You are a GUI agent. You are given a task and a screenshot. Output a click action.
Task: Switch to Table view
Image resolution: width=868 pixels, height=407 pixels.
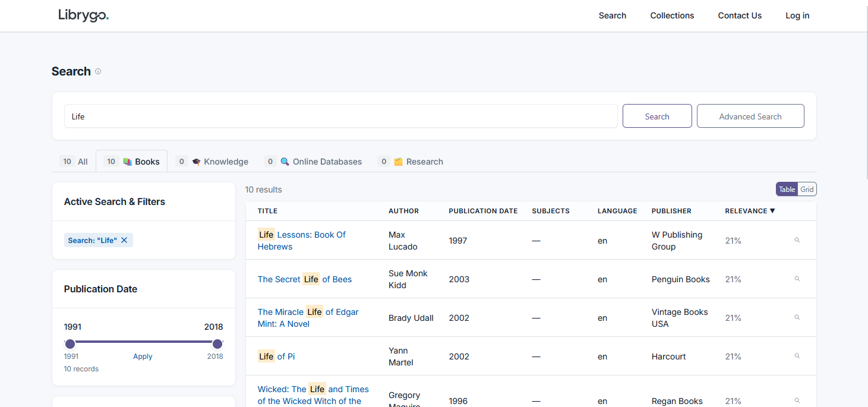pos(787,190)
